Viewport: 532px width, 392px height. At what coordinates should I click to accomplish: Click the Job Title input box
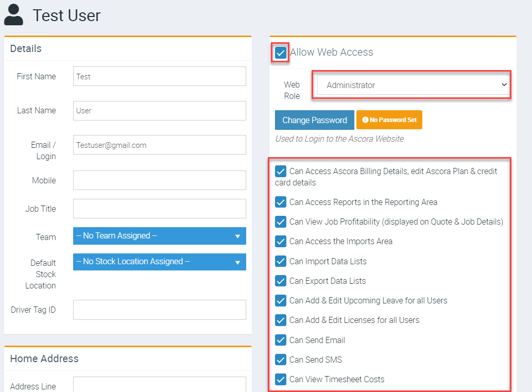(x=159, y=209)
